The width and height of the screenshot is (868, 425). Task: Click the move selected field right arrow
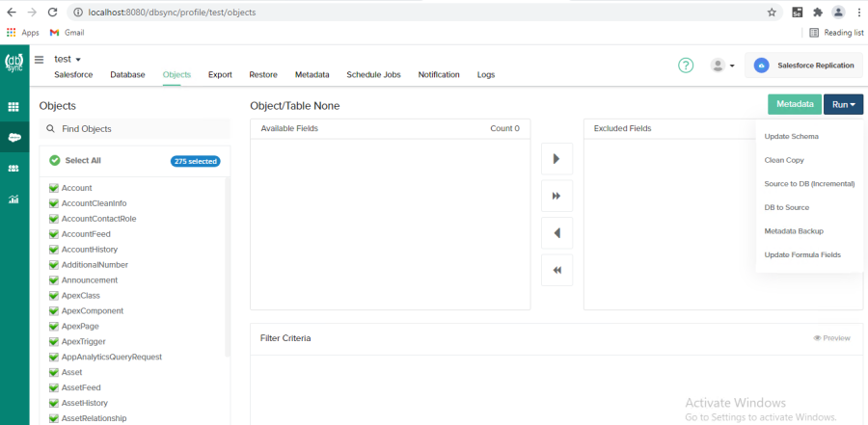556,159
